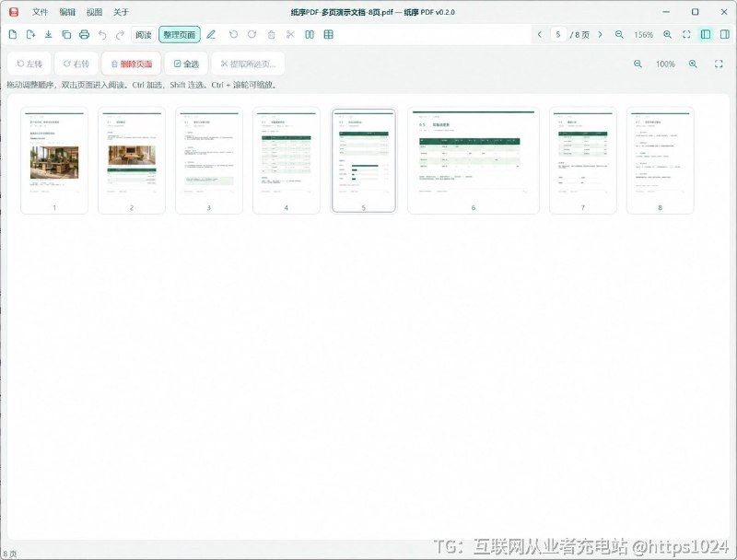The width and height of the screenshot is (737, 560).
Task: Zoom in using top toolbar magnifier plus
Action: click(667, 34)
